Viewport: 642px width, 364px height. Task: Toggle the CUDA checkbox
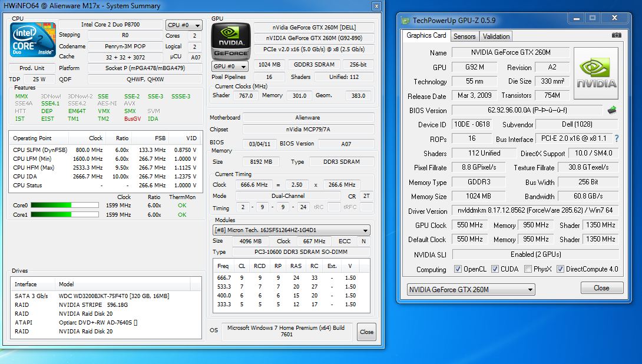tap(495, 269)
